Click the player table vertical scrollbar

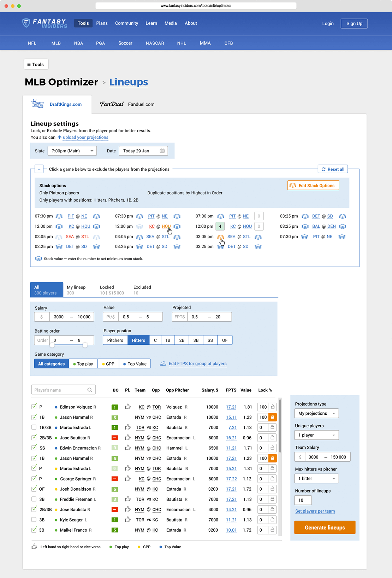coord(280,426)
